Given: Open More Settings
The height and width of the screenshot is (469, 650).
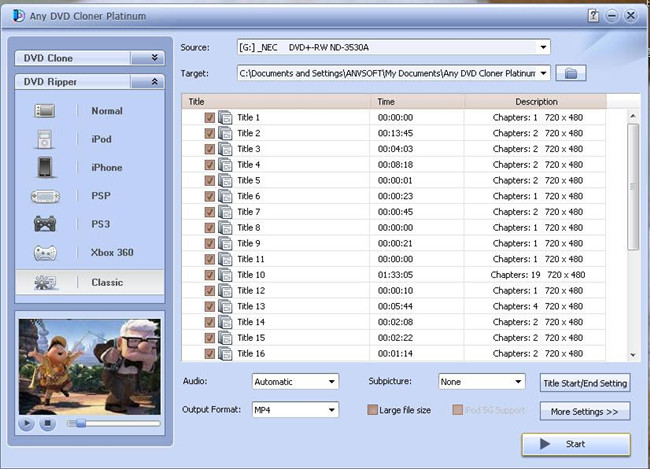Looking at the screenshot, I should click(585, 412).
